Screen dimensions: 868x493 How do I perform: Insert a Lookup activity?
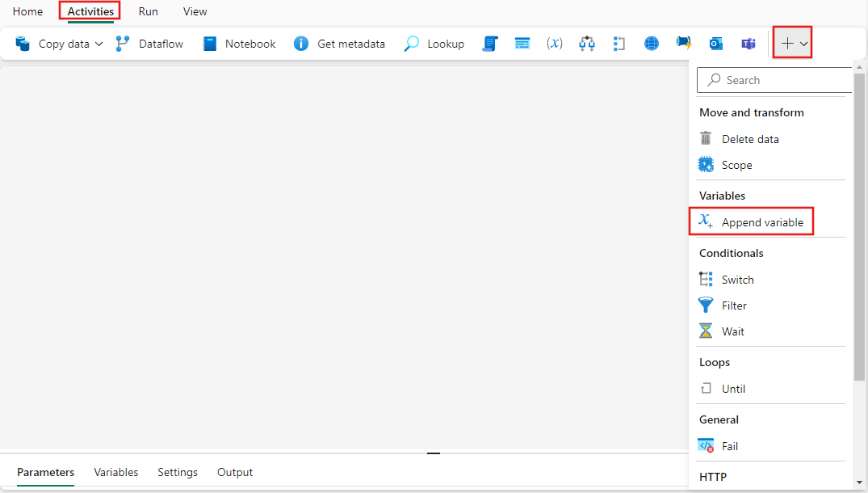434,44
